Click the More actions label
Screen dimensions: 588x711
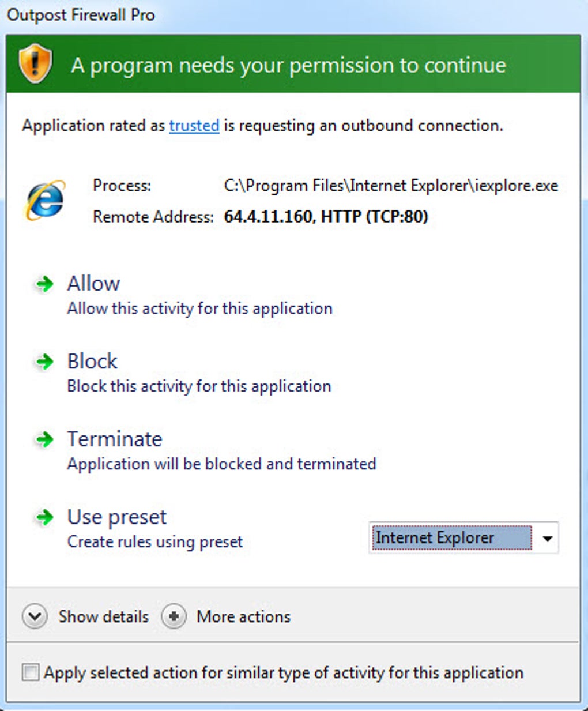pos(243,616)
